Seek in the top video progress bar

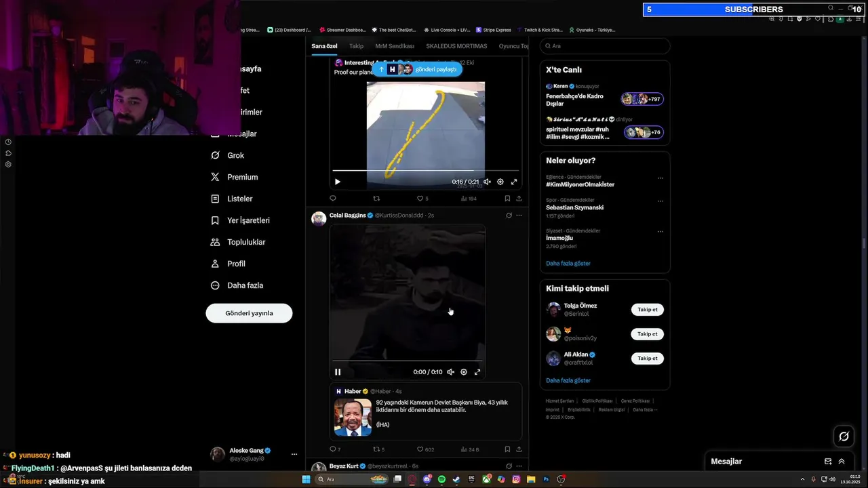coord(425,171)
